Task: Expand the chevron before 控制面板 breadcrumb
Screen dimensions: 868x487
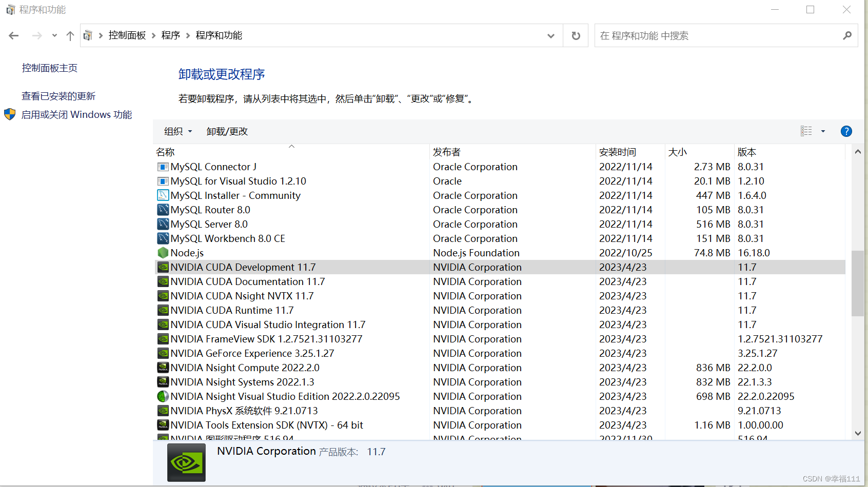Action: click(x=101, y=35)
